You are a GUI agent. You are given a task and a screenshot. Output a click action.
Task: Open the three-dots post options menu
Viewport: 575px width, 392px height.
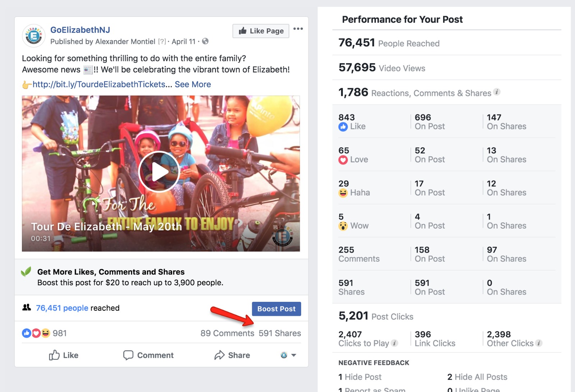click(298, 29)
